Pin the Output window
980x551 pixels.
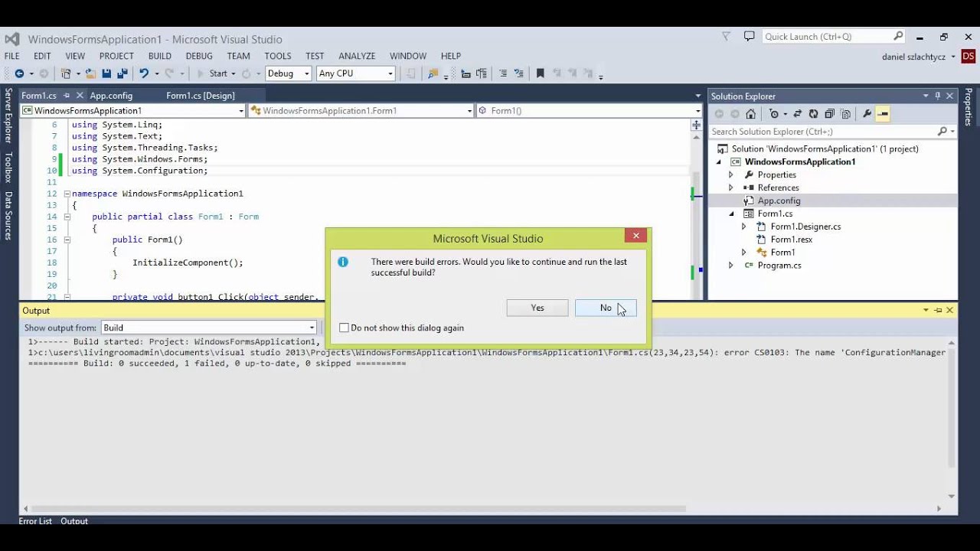point(938,310)
